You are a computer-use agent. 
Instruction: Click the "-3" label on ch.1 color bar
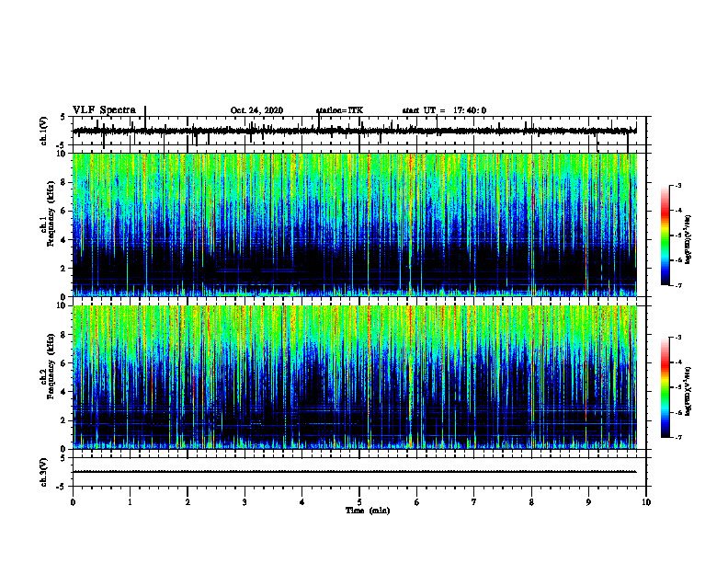677,185
